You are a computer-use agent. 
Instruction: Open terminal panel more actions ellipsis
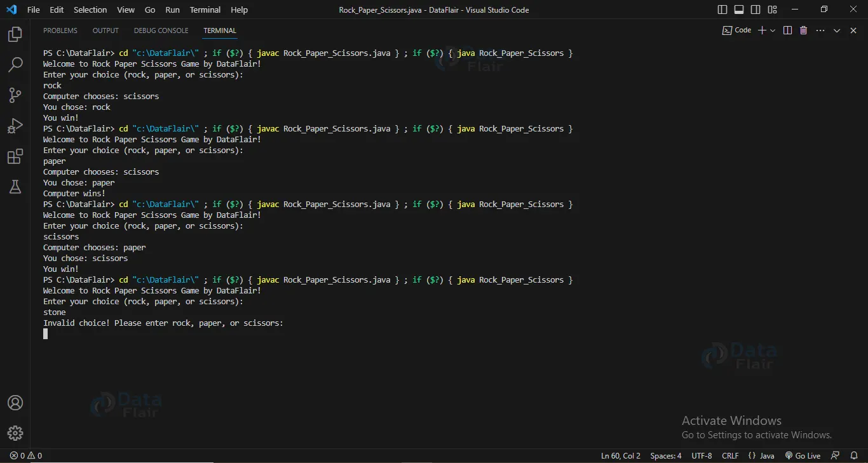pos(820,30)
